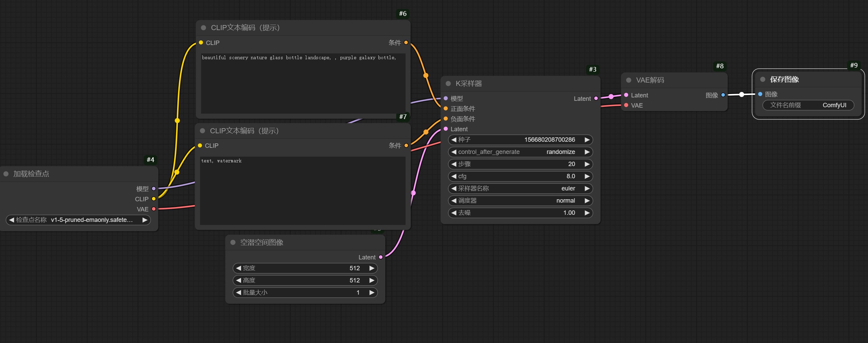This screenshot has width=868, height=343.
Task: Toggle collapse dot on 加载检查点 node
Action: click(6, 174)
